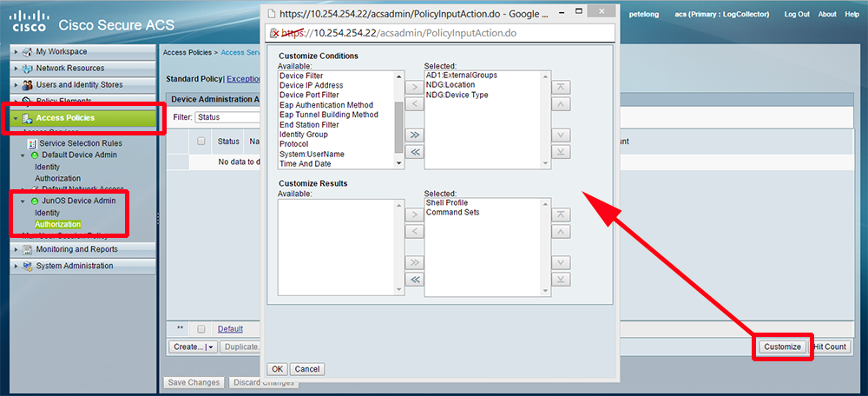Click the Hit Count button

830,346
